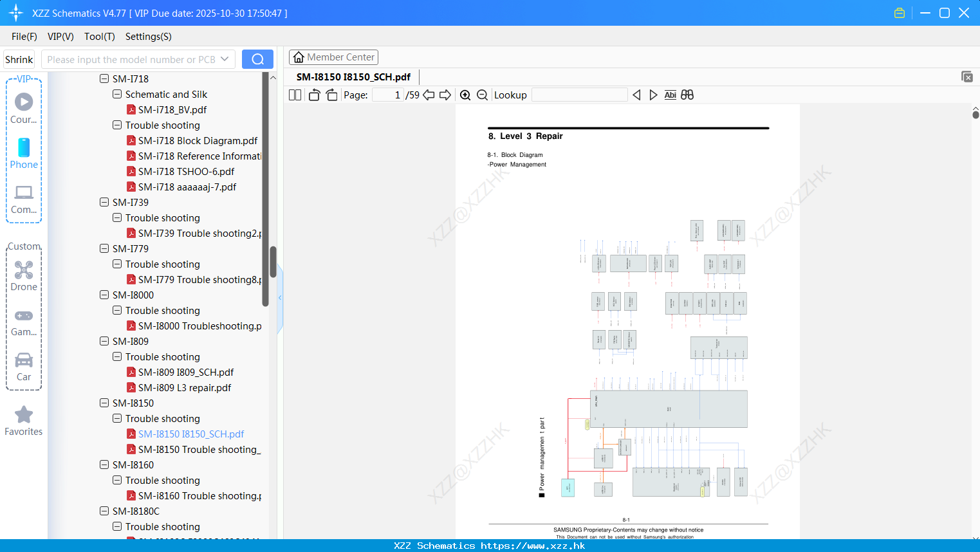Screen dimensions: 980x552
Task: Click the page number field
Action: click(388, 95)
